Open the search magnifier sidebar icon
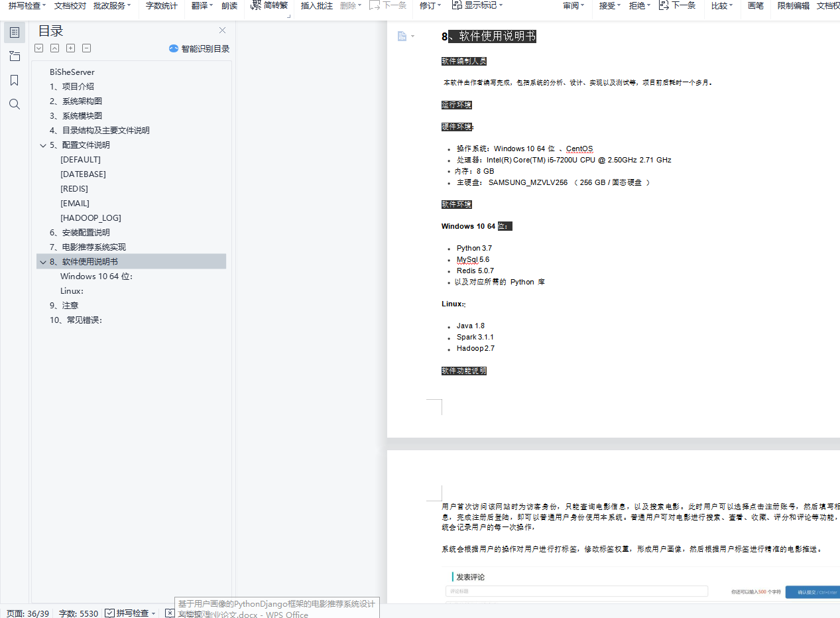840x618 pixels. (x=15, y=104)
